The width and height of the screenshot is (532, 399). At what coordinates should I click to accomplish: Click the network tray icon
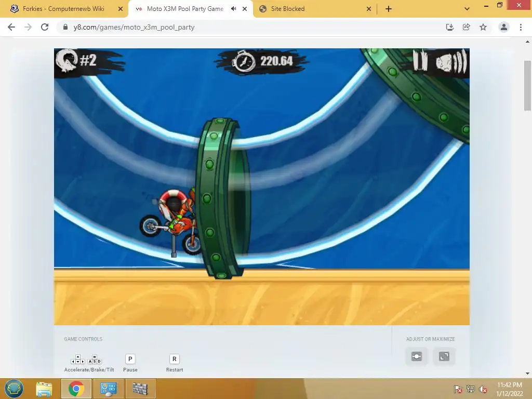[x=471, y=389]
